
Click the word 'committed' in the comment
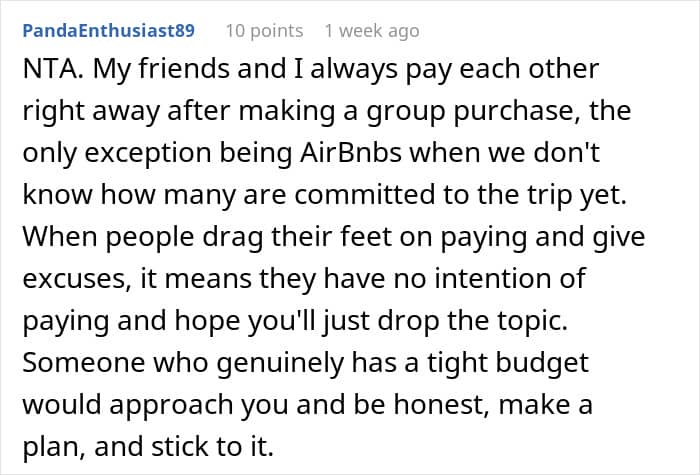coord(364,195)
